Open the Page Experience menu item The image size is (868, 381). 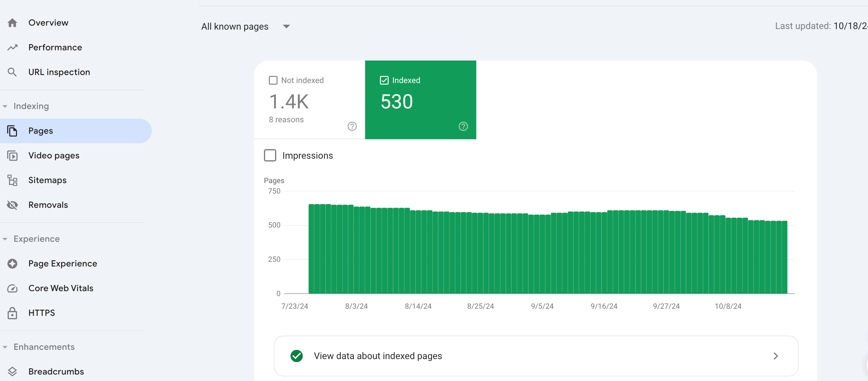[63, 263]
